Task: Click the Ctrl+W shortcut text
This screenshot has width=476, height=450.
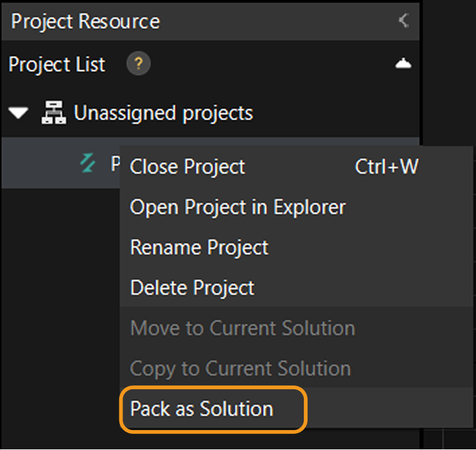Action: pyautogui.click(x=386, y=167)
